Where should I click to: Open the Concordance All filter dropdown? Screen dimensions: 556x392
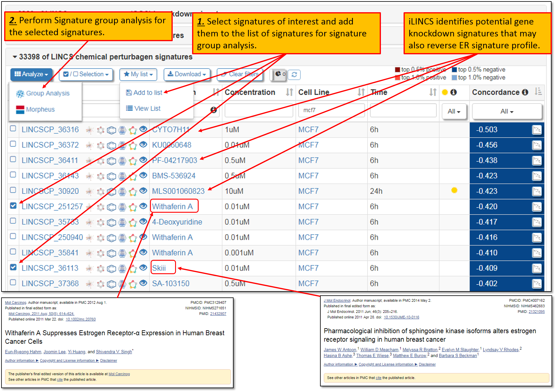tap(506, 112)
